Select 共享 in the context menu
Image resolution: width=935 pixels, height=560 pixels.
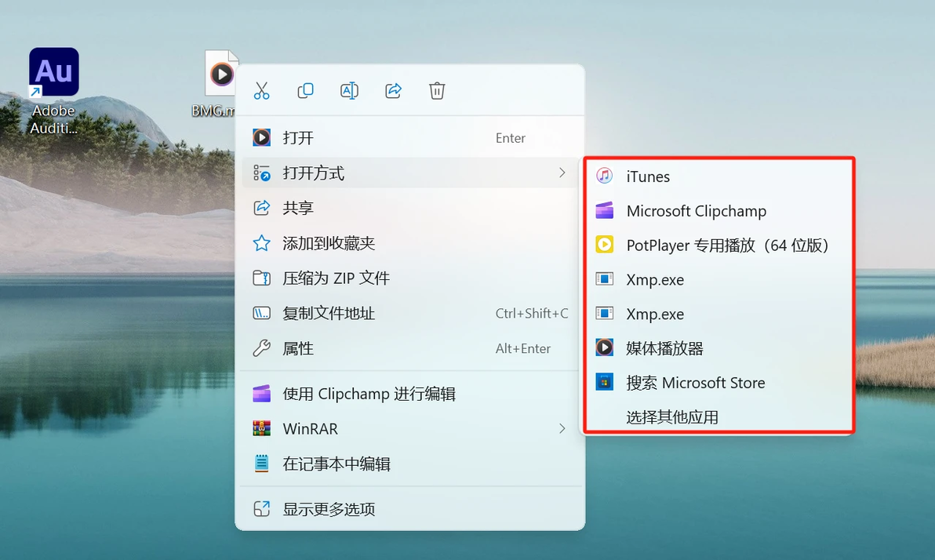(410, 208)
